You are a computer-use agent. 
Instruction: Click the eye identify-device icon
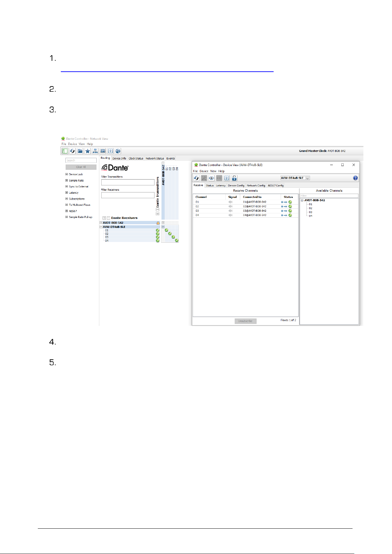point(211,178)
